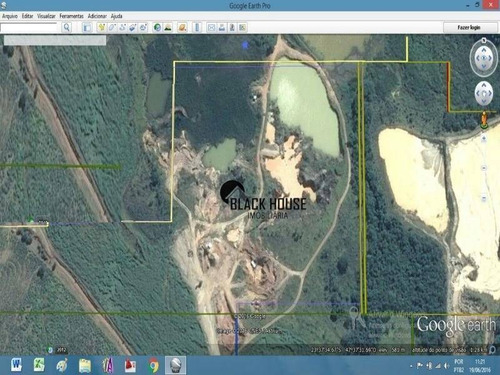This screenshot has height=375, width=500.
Task: Click the search input field
Action: (x=29, y=28)
